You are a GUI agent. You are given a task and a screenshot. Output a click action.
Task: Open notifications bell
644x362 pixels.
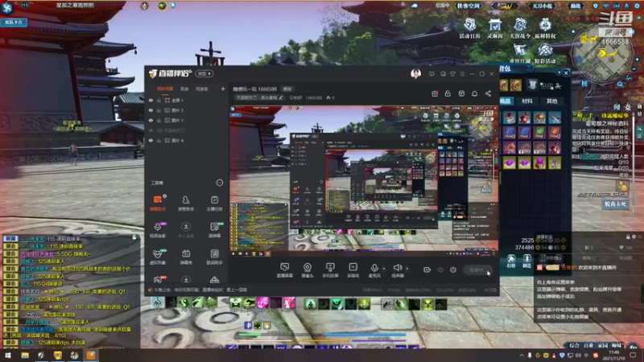[475, 93]
